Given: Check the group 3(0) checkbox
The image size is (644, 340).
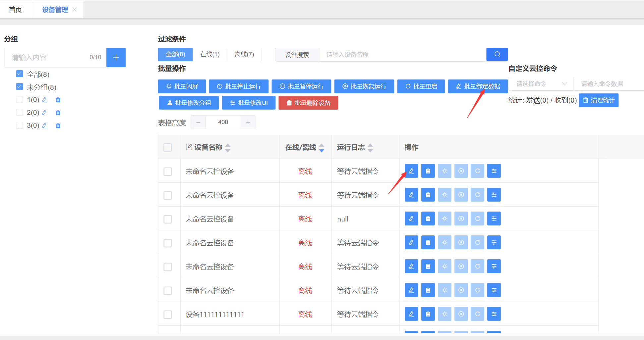Looking at the screenshot, I should pyautogui.click(x=20, y=125).
